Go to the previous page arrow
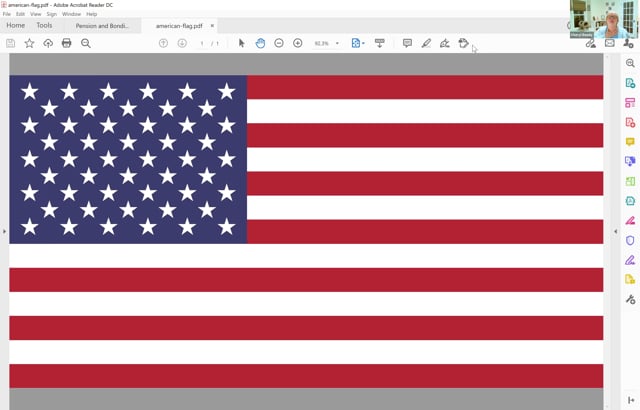The width and height of the screenshot is (640, 410). click(163, 43)
